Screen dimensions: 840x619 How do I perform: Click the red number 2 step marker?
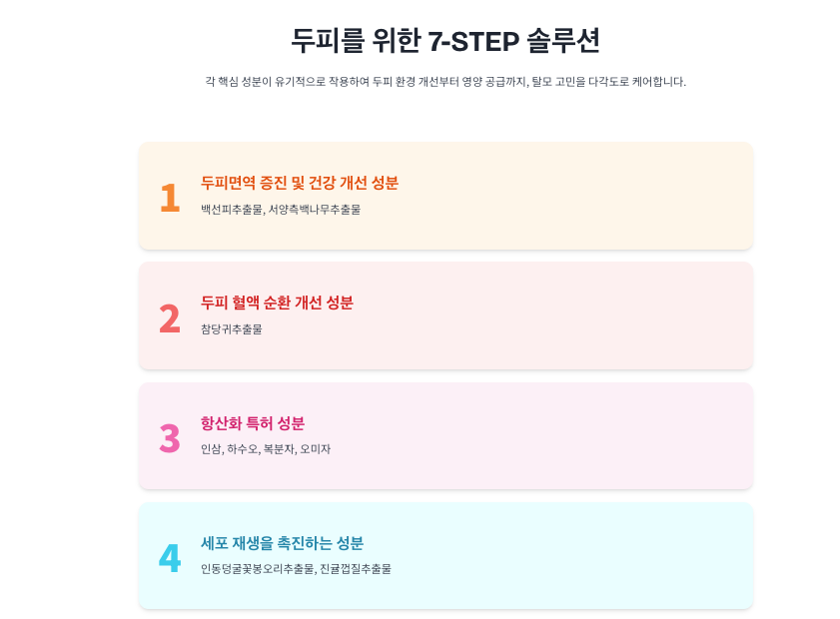click(x=170, y=318)
